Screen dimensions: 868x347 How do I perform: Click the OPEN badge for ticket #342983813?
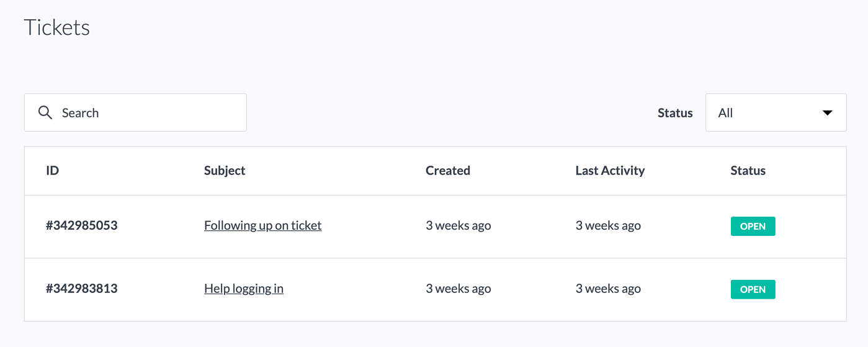tap(753, 289)
